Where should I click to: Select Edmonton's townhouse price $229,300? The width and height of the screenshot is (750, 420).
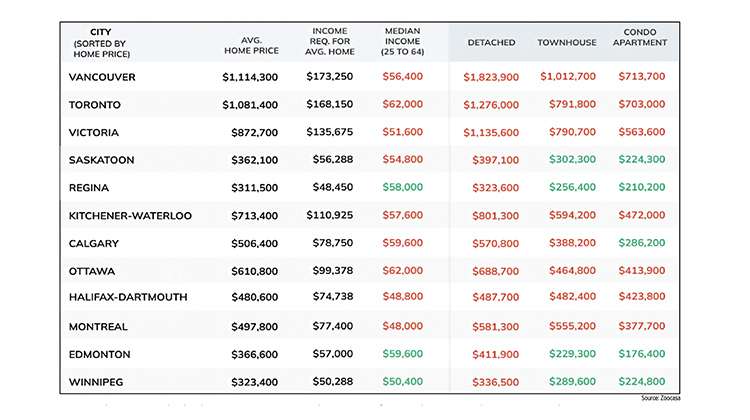(x=572, y=354)
